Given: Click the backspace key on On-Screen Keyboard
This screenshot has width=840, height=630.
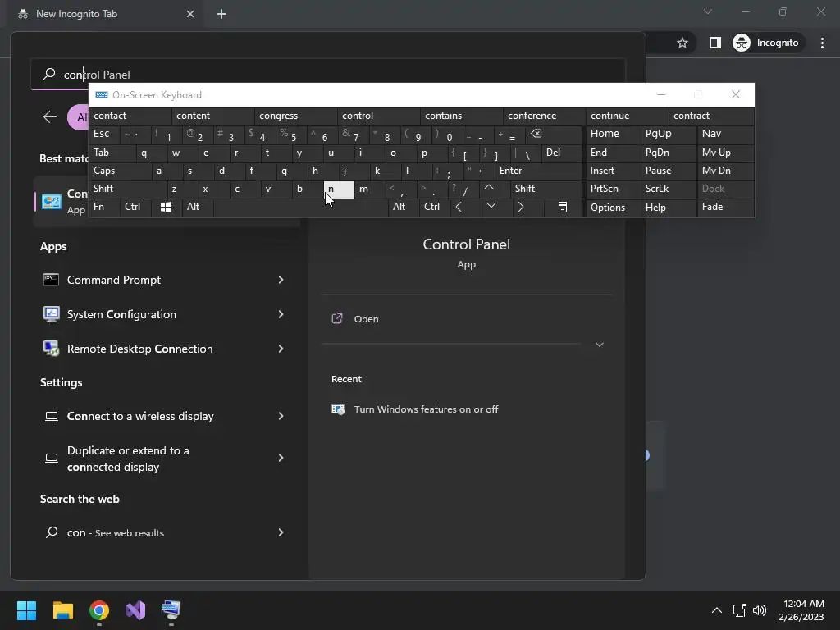Looking at the screenshot, I should click(536, 134).
